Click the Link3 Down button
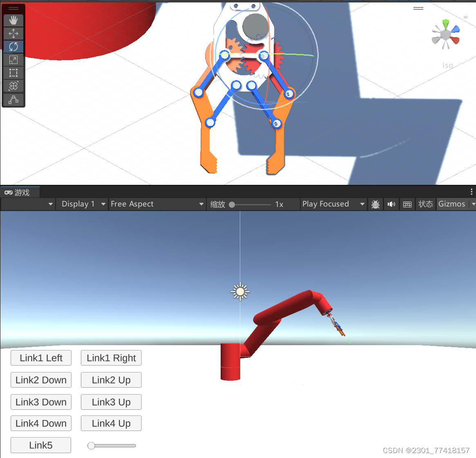The width and height of the screenshot is (476, 458). click(x=41, y=402)
